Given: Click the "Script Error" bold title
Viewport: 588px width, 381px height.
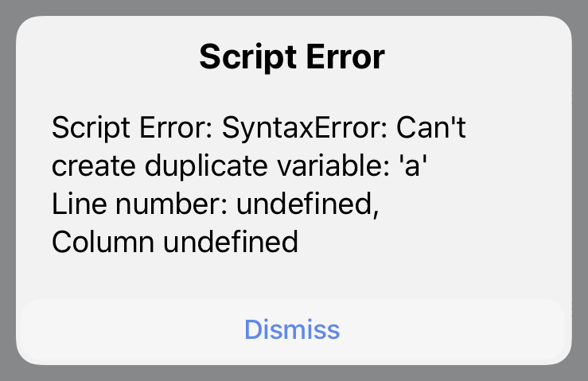Looking at the screenshot, I should click(x=292, y=57).
